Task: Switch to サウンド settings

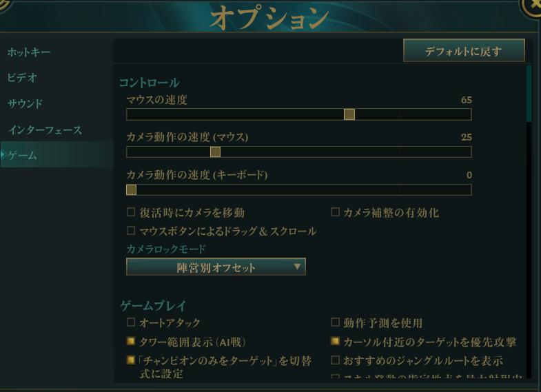Action: [x=25, y=104]
